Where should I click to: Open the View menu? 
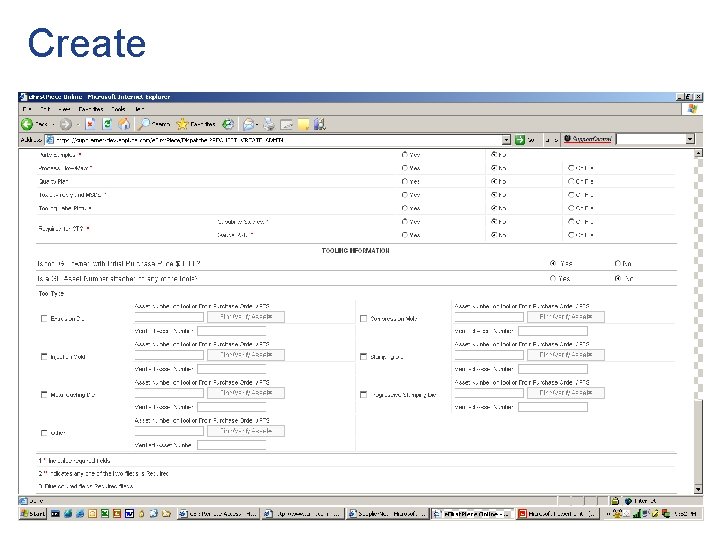(64, 109)
